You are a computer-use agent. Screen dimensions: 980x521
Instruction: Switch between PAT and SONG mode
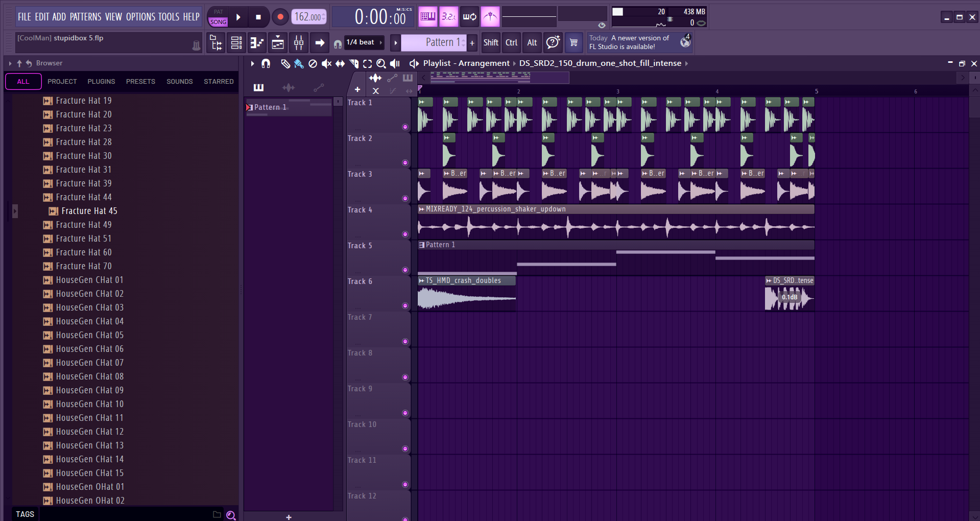pos(218,17)
